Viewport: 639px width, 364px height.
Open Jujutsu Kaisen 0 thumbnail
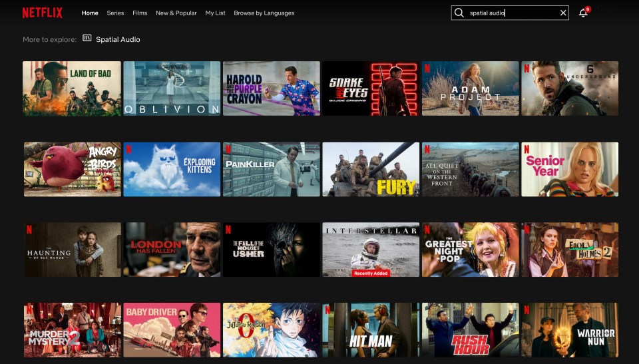[272, 330]
